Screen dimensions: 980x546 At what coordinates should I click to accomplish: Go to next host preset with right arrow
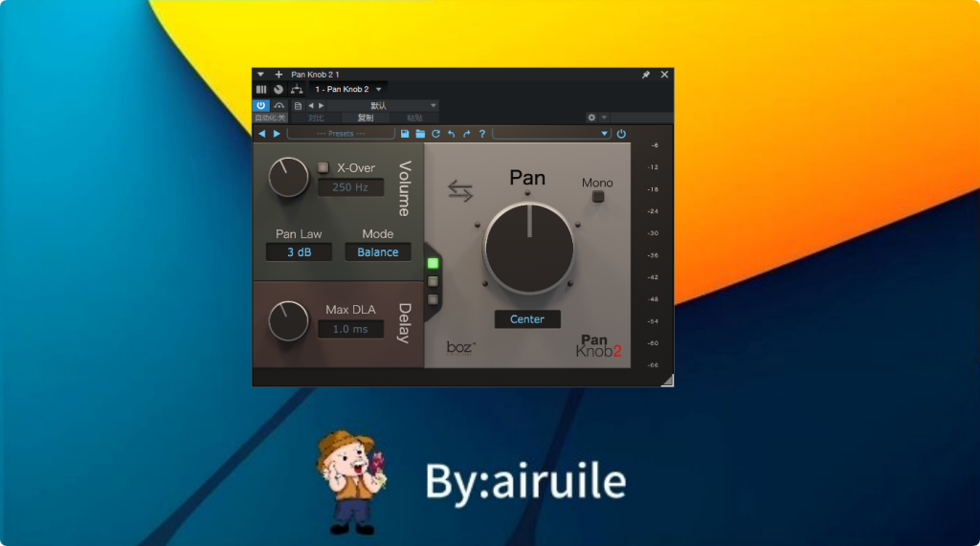(x=322, y=105)
